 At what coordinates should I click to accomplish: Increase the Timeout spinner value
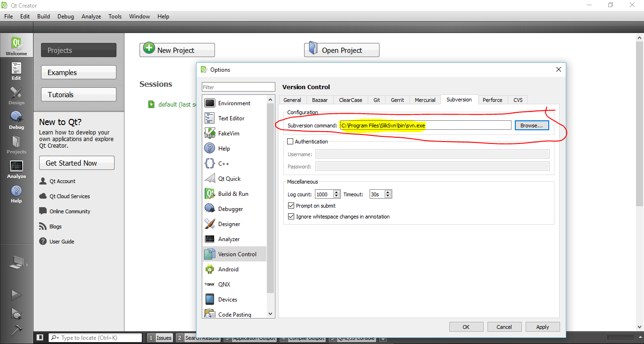coord(388,193)
